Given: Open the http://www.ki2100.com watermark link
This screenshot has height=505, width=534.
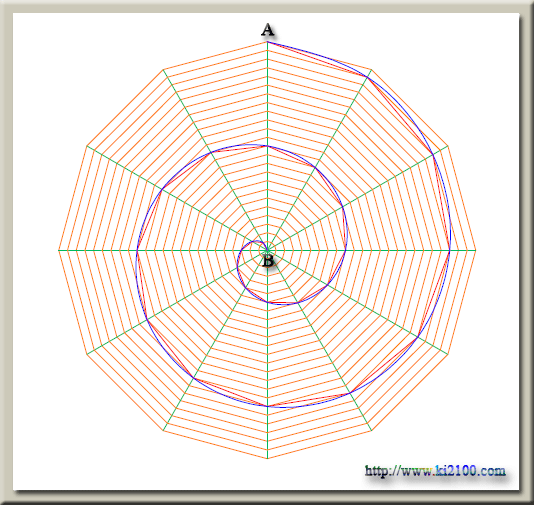Looking at the screenshot, I should point(435,471).
